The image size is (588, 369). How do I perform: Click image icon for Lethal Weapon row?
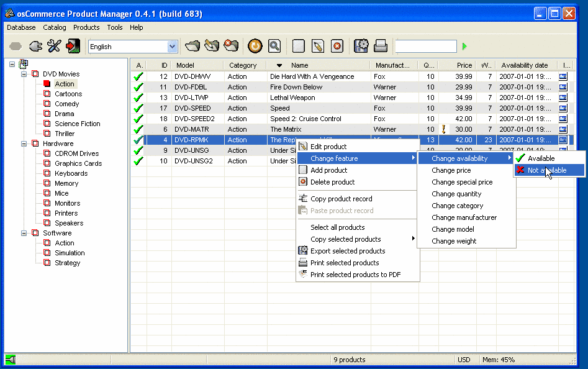point(563,98)
